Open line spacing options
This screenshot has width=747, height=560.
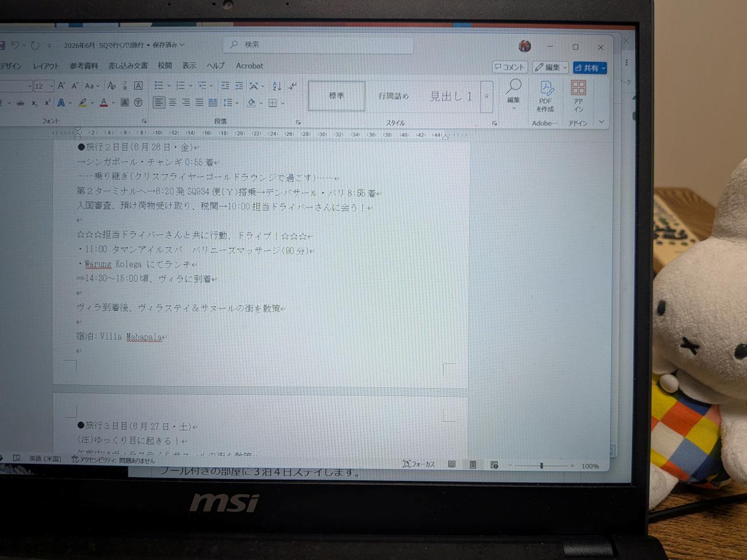[x=228, y=103]
